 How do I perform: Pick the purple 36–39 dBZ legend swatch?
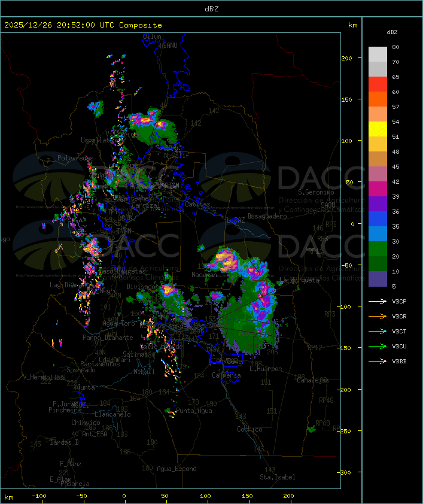click(378, 204)
